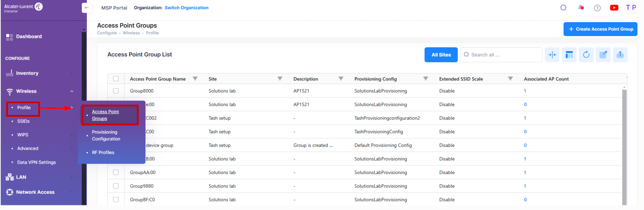This screenshot has height=210, width=644.
Task: Click the table's vertical scrollbar
Action: tap(624, 145)
